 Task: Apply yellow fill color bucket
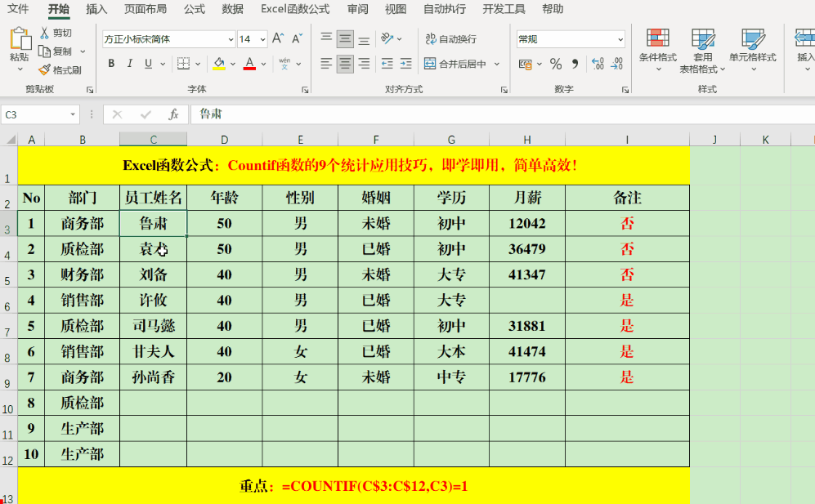219,64
